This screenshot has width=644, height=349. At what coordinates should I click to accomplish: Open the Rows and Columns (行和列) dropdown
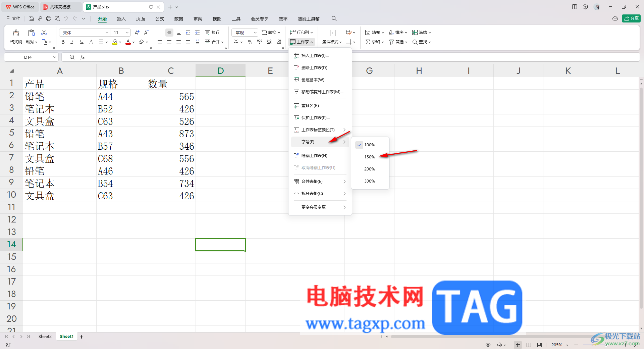click(301, 33)
